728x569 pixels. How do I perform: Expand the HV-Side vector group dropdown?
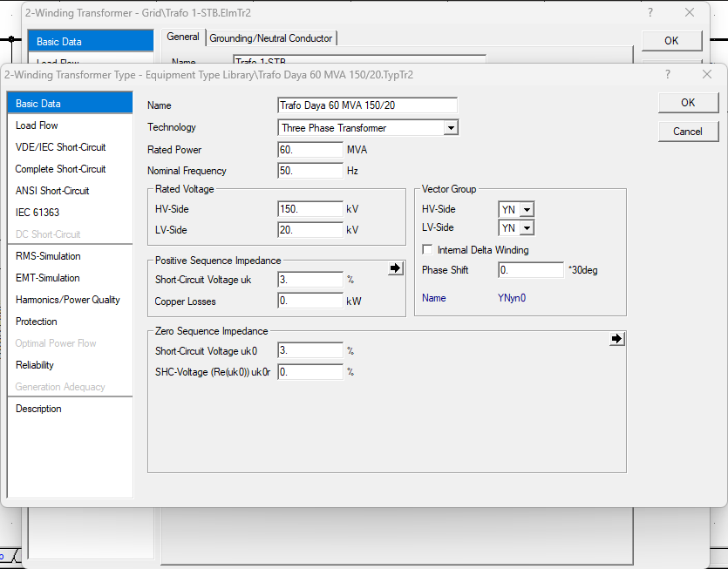(527, 210)
